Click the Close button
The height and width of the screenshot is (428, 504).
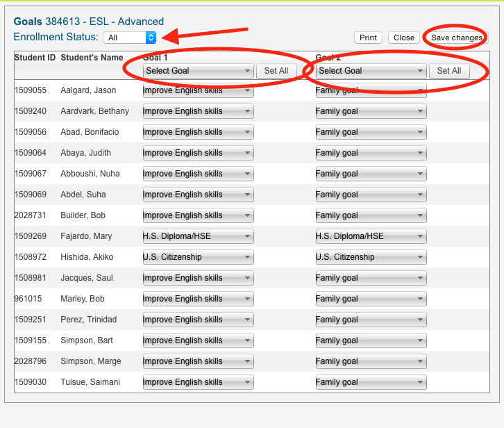click(403, 38)
